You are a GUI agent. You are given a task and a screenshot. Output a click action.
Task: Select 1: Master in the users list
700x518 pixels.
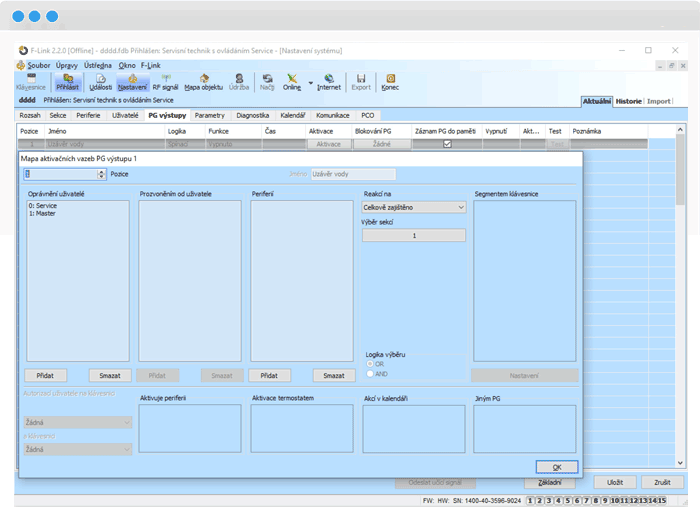pos(43,213)
